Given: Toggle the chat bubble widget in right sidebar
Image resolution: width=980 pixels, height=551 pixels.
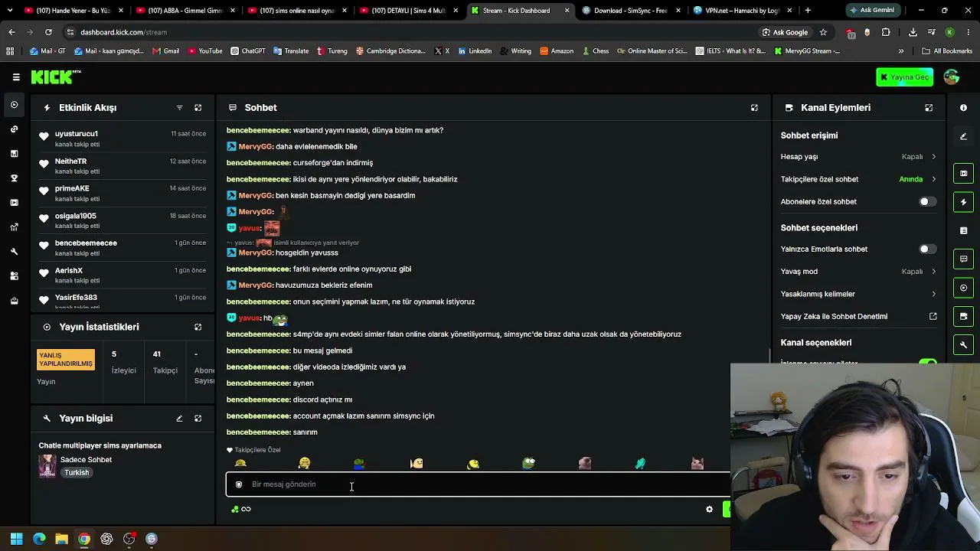Looking at the screenshot, I should pos(964,259).
